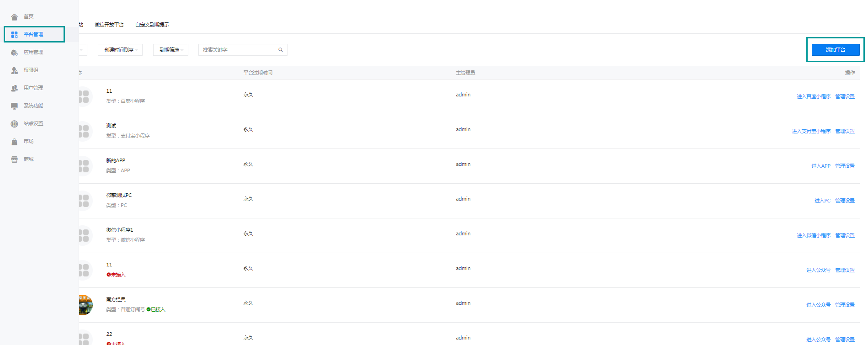Click the platform name 南方经典
This screenshot has width=868, height=345.
click(116, 299)
